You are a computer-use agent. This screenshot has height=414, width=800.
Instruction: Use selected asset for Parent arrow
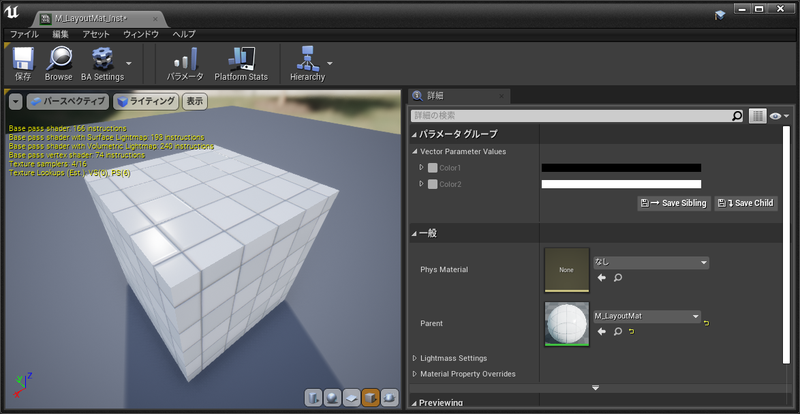pyautogui.click(x=602, y=332)
